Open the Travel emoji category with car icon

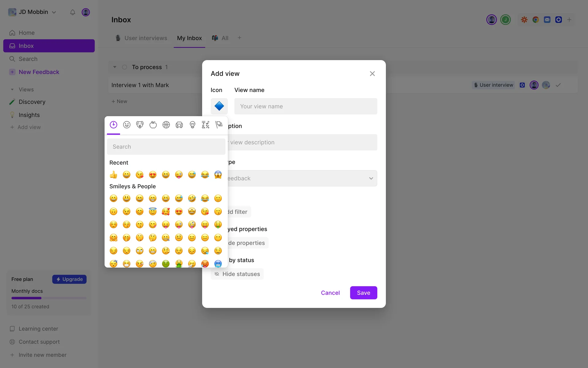click(x=179, y=125)
